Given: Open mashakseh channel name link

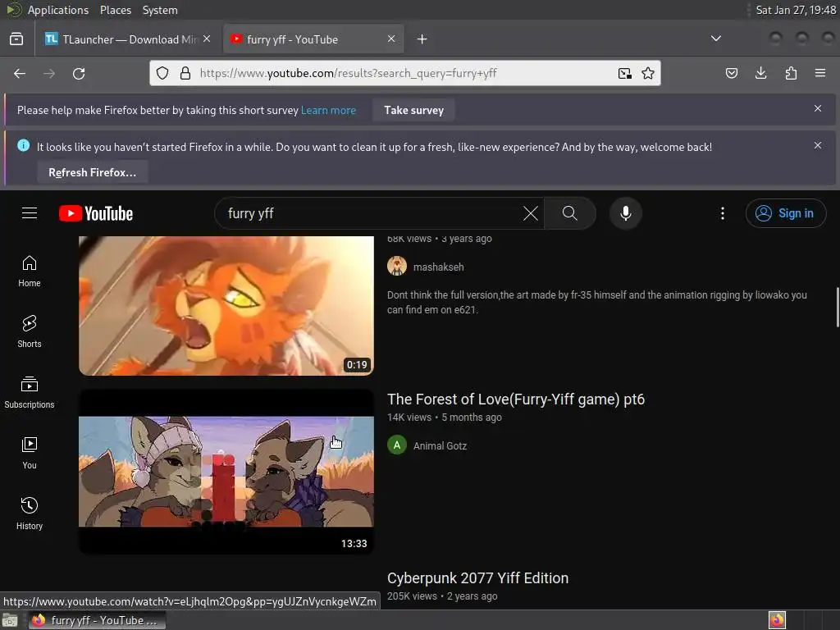Looking at the screenshot, I should pos(438,267).
